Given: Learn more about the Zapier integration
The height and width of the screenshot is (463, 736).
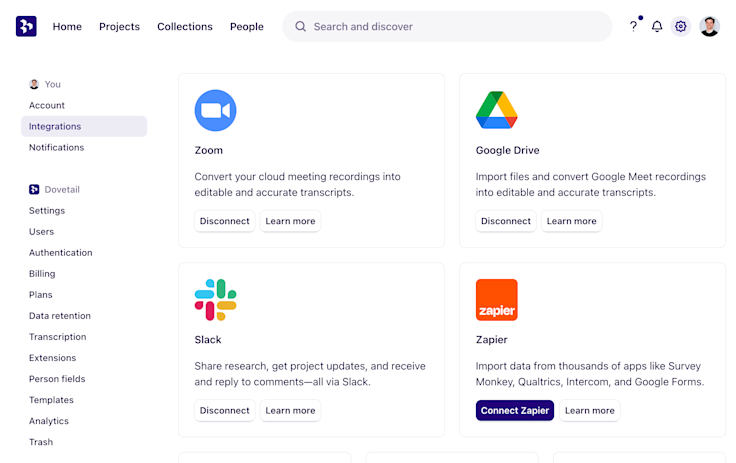Looking at the screenshot, I should pyautogui.click(x=590, y=410).
